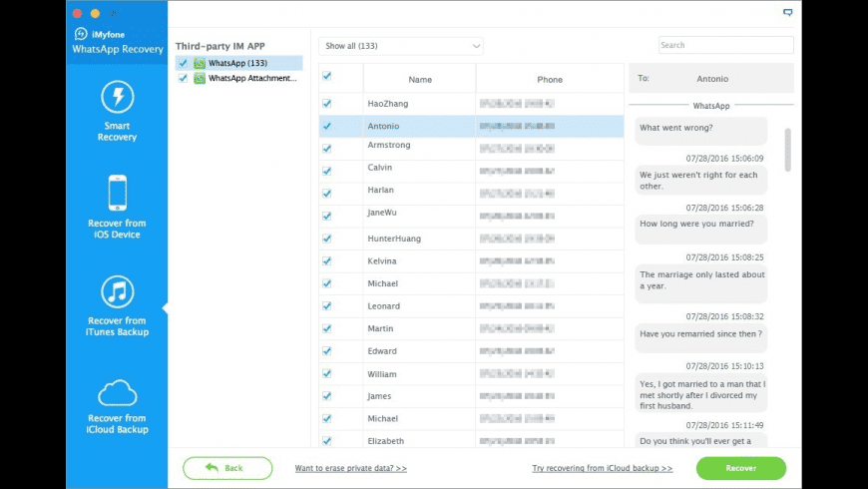Select the JaneWu contact name
The width and height of the screenshot is (868, 489).
[382, 213]
